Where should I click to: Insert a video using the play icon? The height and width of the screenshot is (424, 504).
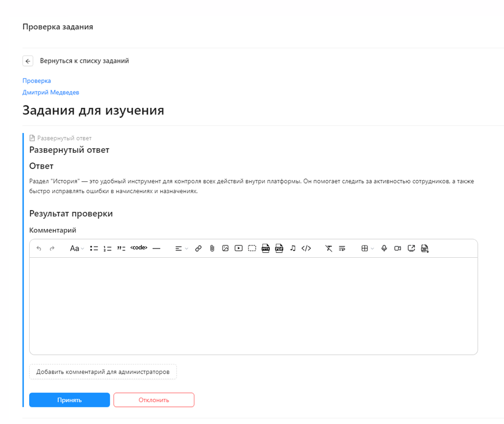pos(238,248)
